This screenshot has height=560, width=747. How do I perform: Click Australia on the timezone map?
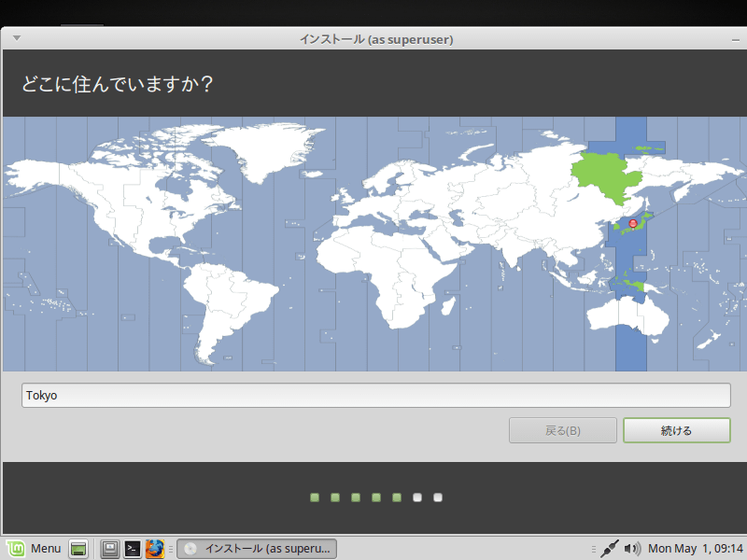pyautogui.click(x=627, y=315)
